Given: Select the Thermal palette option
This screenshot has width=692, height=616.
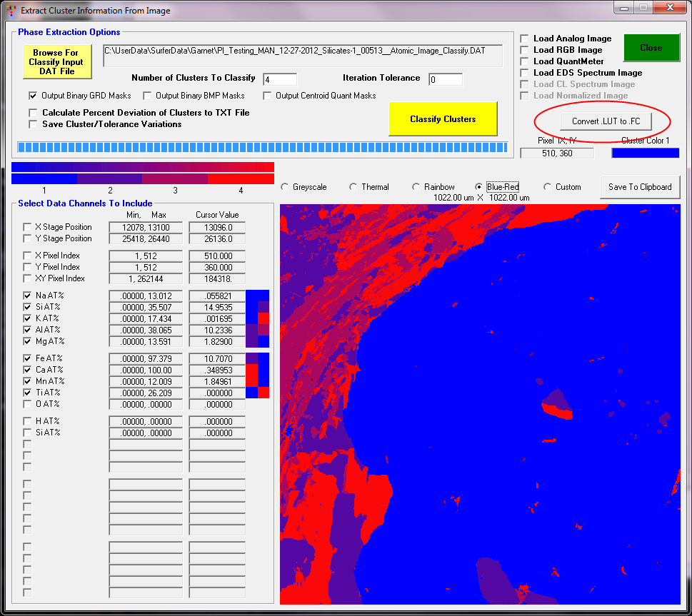Looking at the screenshot, I should point(353,187).
